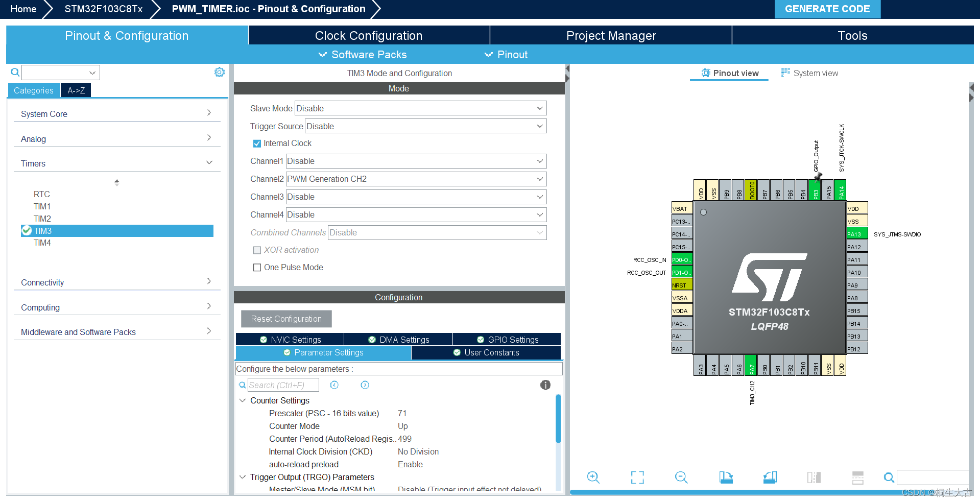This screenshot has height=502, width=980.
Task: Click the BOOT0 pin on the chip
Action: (x=751, y=190)
